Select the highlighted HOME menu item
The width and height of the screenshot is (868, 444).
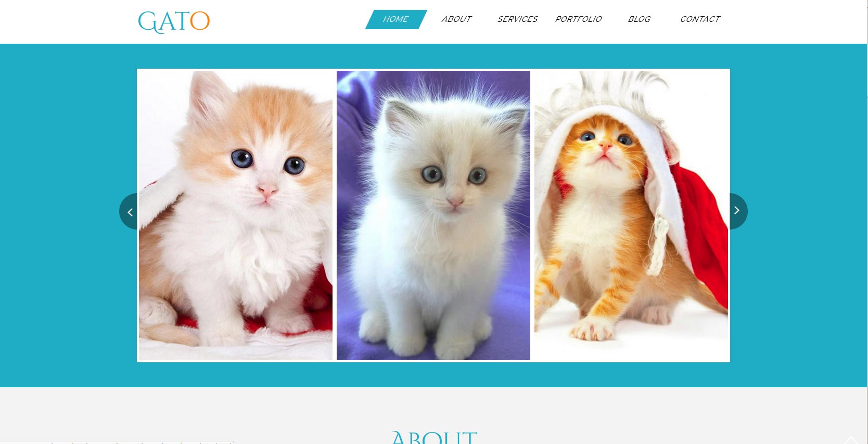pyautogui.click(x=396, y=19)
